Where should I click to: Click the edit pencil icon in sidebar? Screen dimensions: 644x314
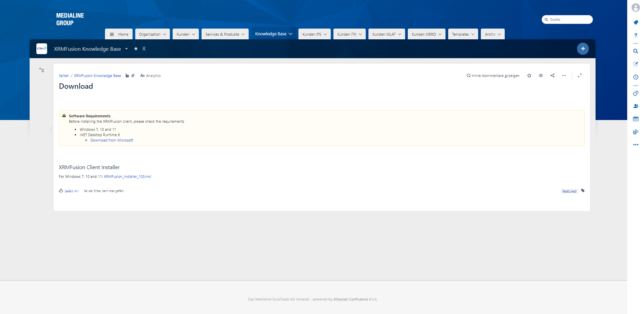636,64
